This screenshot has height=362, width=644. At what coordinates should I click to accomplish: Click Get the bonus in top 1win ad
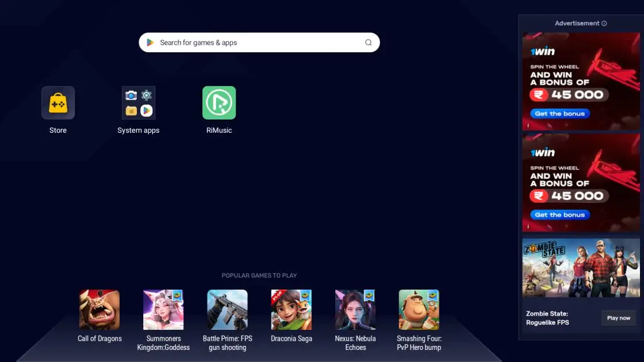pyautogui.click(x=560, y=114)
